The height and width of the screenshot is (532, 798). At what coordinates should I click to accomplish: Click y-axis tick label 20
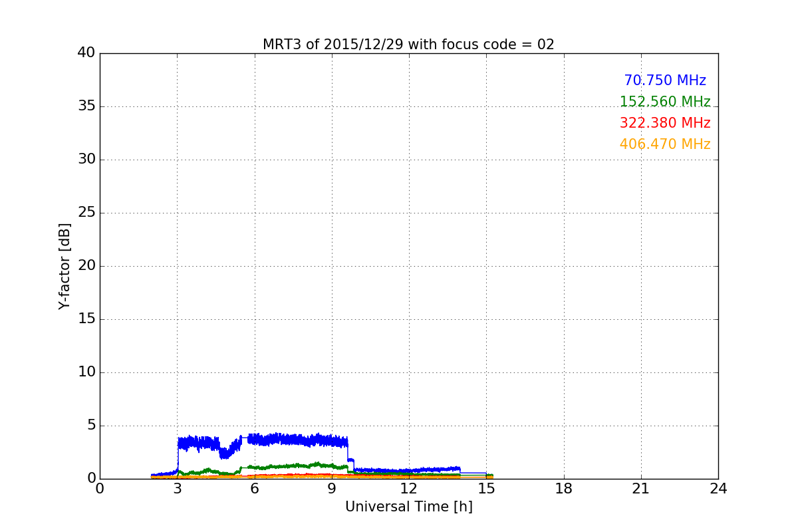pos(86,266)
